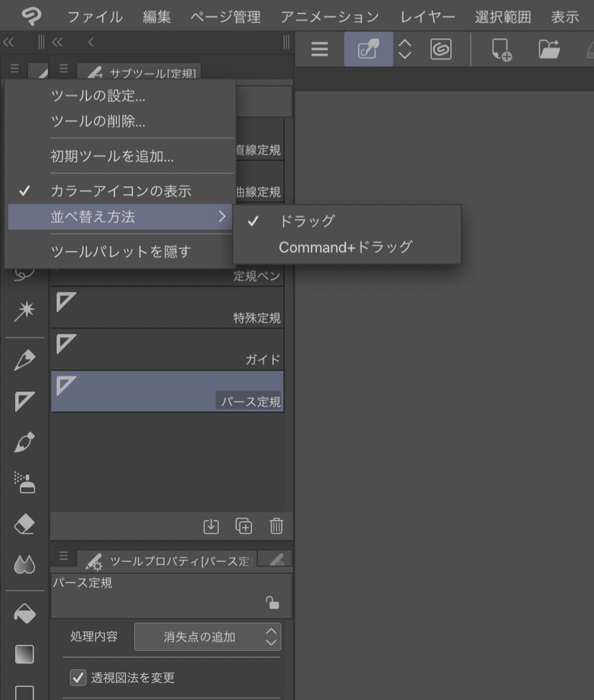This screenshot has width=594, height=700.
Task: Delete the selected sub tool via trash icon
Action: pyautogui.click(x=276, y=526)
